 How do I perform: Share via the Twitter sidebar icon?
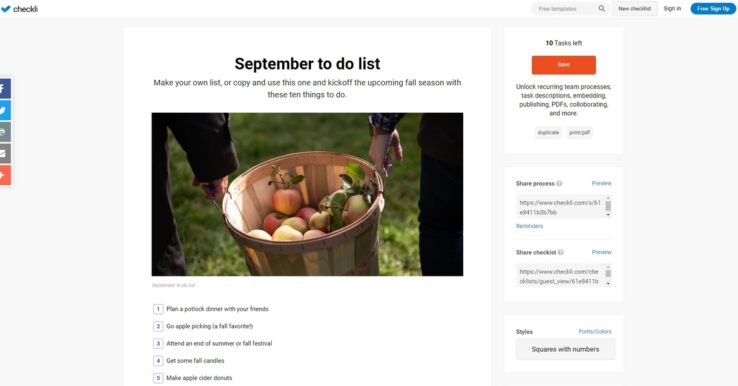(4, 110)
